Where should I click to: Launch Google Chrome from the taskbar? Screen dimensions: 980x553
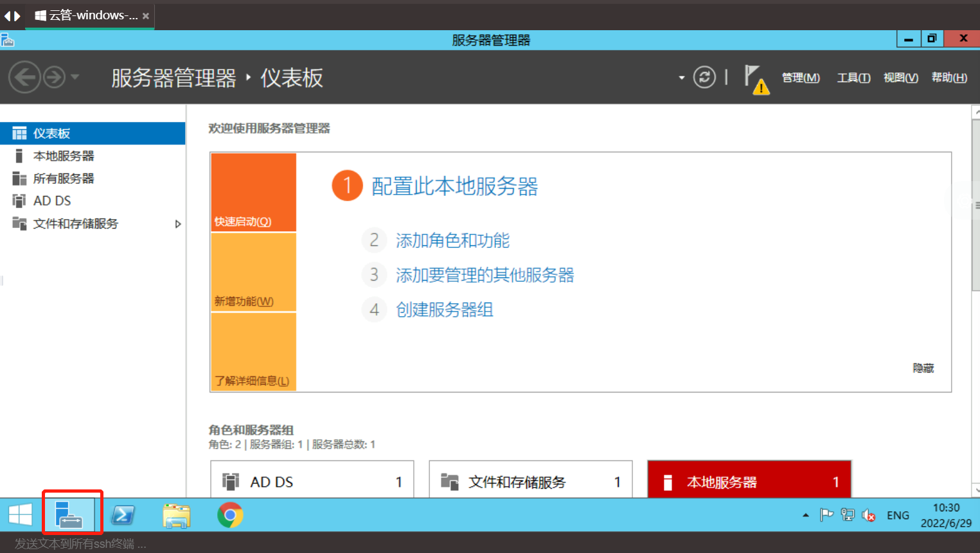tap(229, 515)
